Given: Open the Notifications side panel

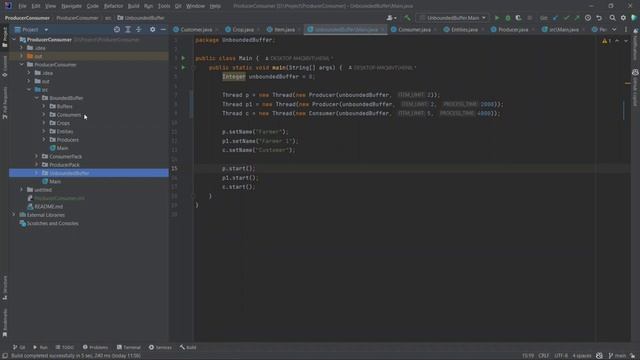Looking at the screenshot, I should 636,44.
